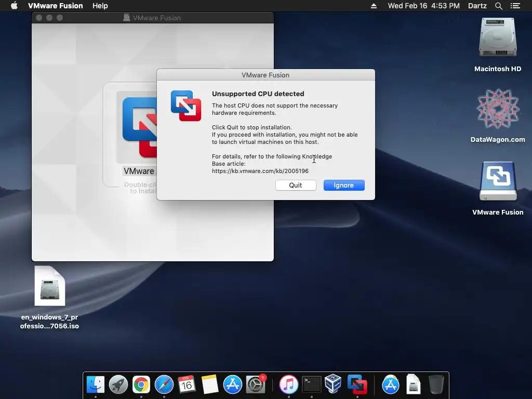The width and height of the screenshot is (532, 399).
Task: Open VirtualBox from the Dock
Action: [x=333, y=384]
